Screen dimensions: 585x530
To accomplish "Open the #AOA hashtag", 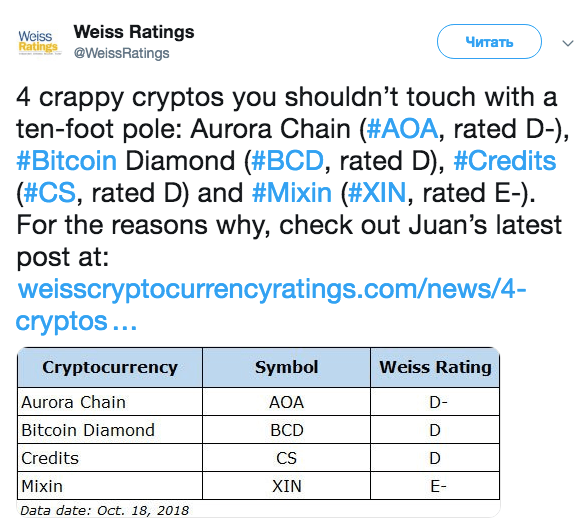I will 402,129.
